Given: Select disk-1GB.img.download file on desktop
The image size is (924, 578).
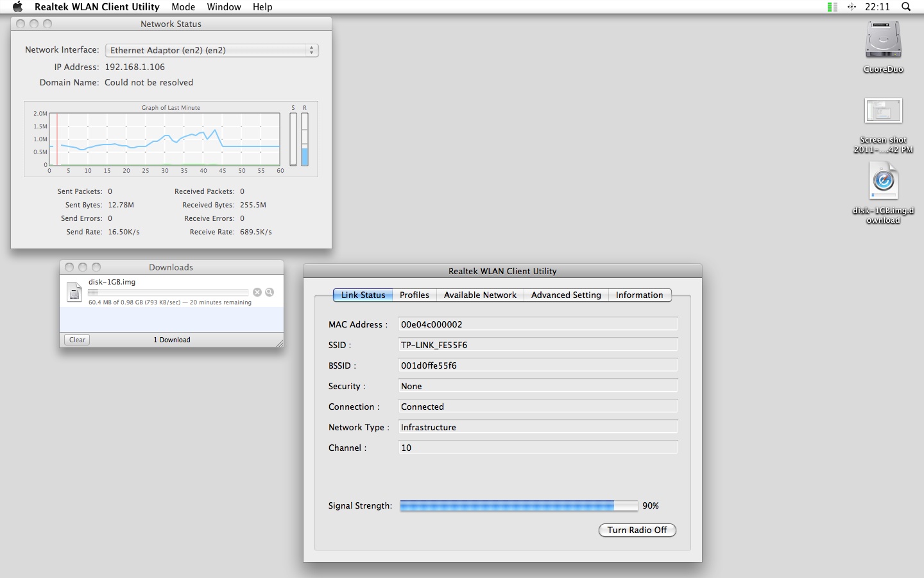Looking at the screenshot, I should (x=883, y=181).
